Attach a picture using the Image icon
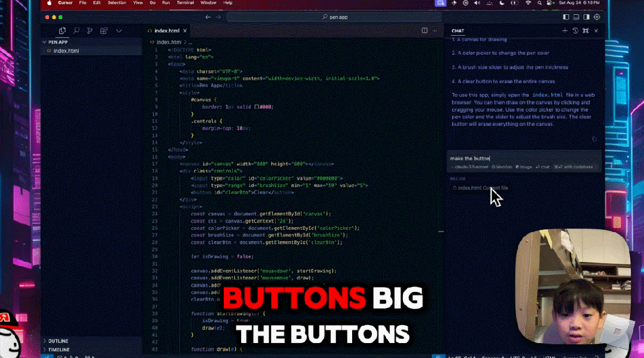Screen dimensions: 644x358 tap(523, 167)
